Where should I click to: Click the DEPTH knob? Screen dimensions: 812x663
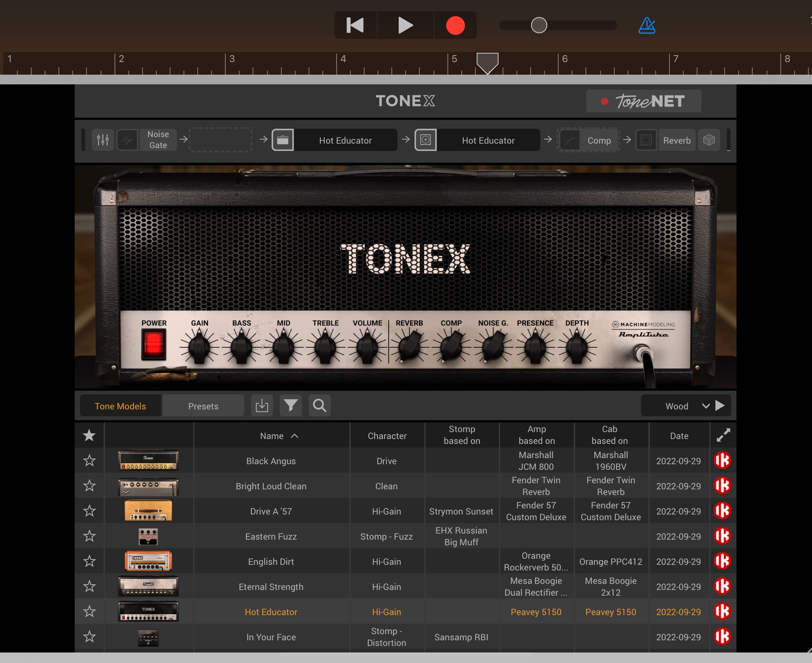point(577,346)
